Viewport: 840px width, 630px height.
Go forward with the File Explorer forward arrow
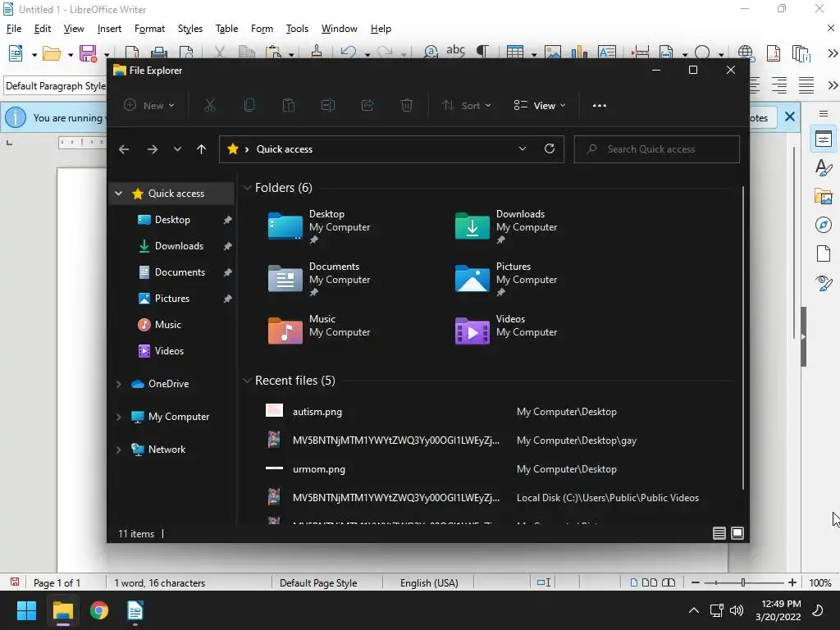tap(153, 149)
